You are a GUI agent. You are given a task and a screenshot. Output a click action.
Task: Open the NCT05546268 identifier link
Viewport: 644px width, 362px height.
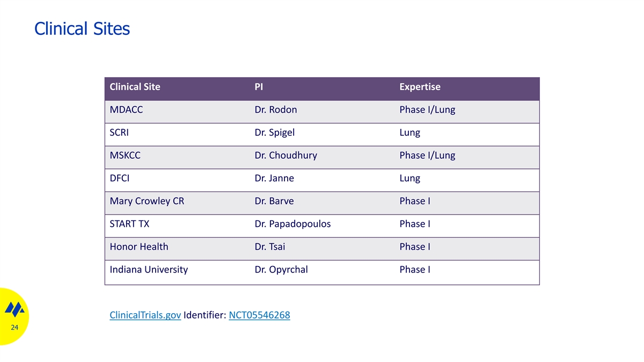tap(259, 315)
